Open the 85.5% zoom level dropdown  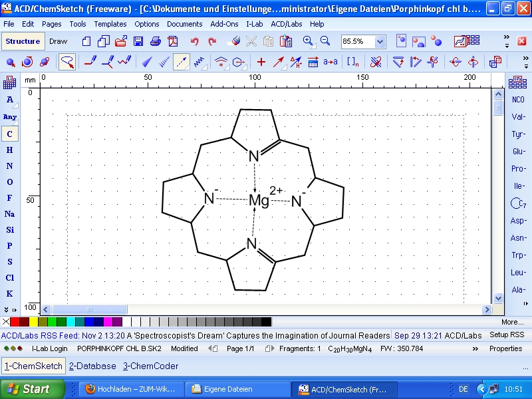(x=380, y=41)
